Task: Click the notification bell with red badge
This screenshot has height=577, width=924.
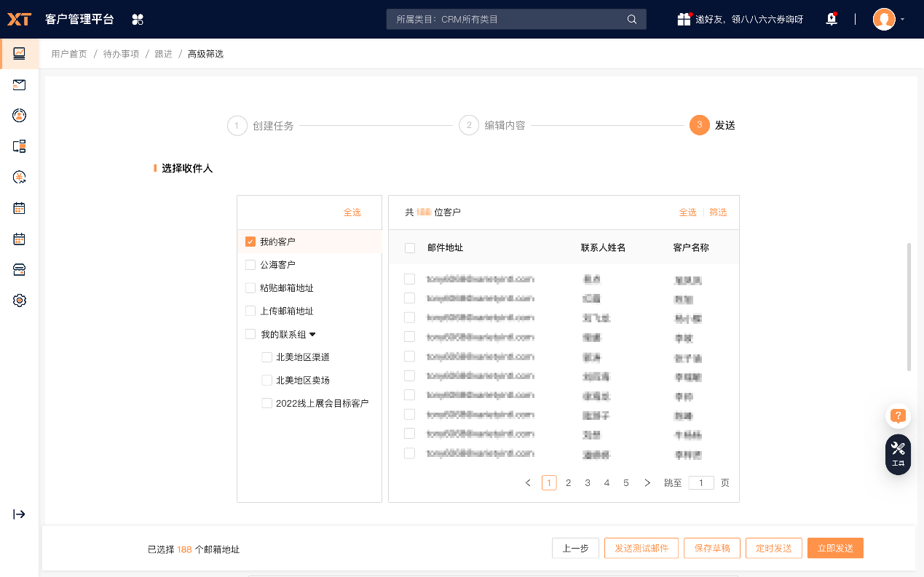Action: click(831, 19)
